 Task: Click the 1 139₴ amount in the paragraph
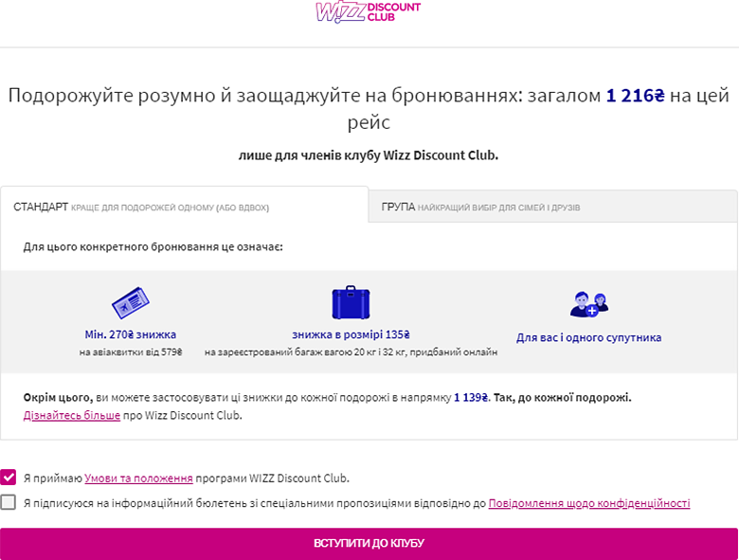click(471, 398)
